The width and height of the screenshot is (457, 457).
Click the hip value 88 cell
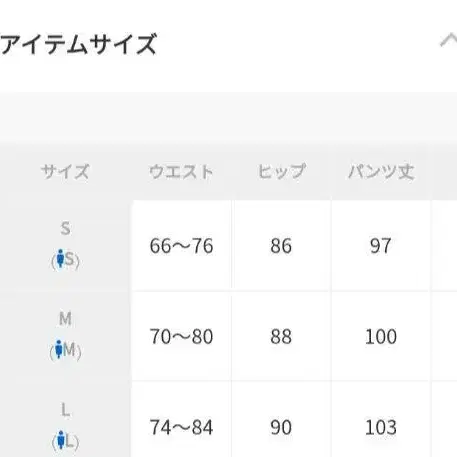click(x=281, y=336)
